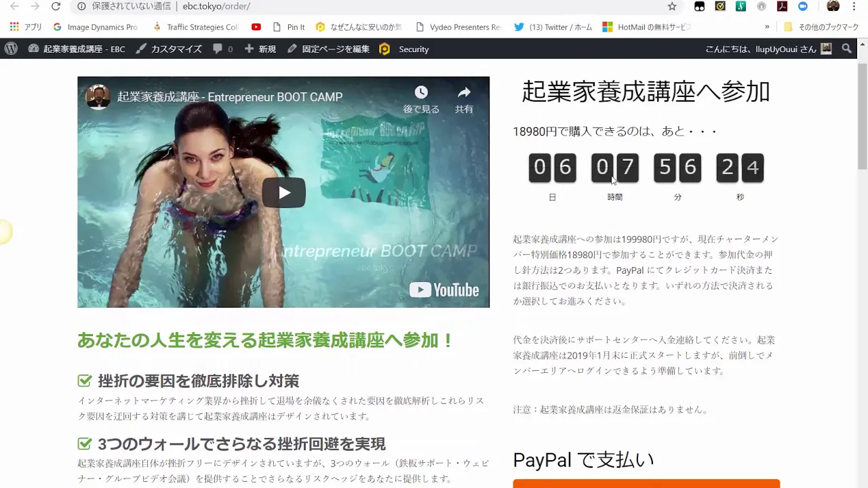Open the HotMail bookmark
This screenshot has width=868, height=488.
(646, 27)
